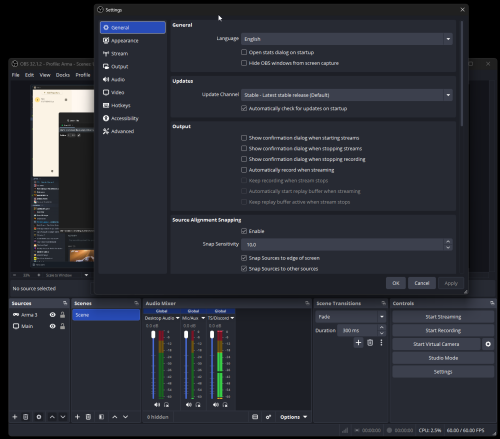This screenshot has width=500, height=439.
Task: Open advanced audio properties gears icon
Action: point(268,417)
